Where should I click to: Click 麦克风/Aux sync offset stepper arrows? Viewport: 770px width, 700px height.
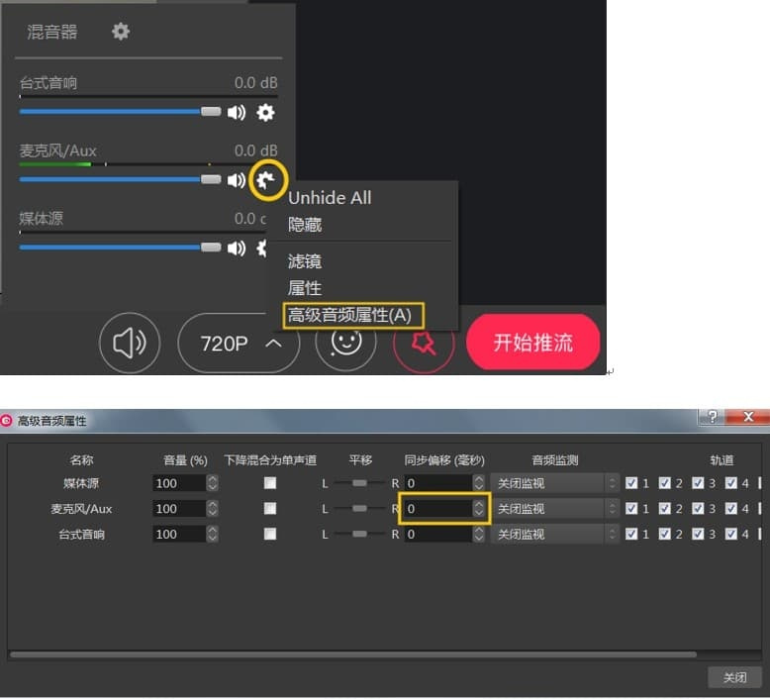pos(479,509)
